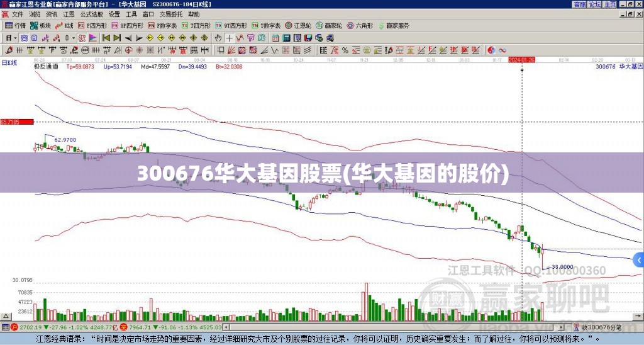Open the 窗口 menu

(148, 14)
